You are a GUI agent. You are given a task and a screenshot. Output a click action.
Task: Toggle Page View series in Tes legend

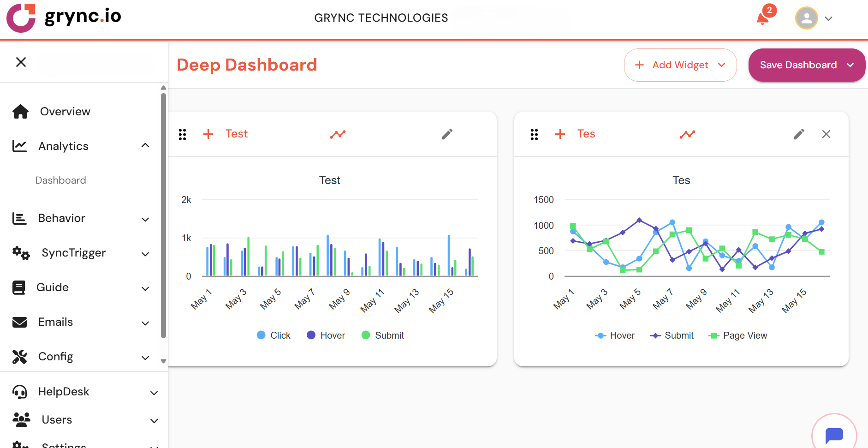pyautogui.click(x=738, y=335)
